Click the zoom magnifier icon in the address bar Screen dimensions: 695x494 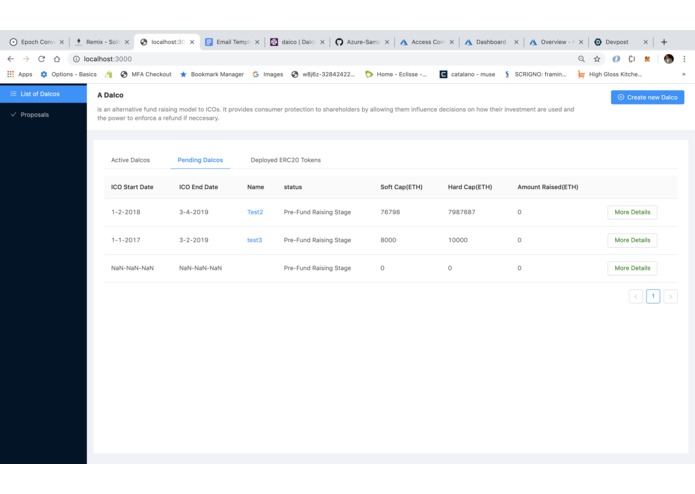click(x=581, y=59)
